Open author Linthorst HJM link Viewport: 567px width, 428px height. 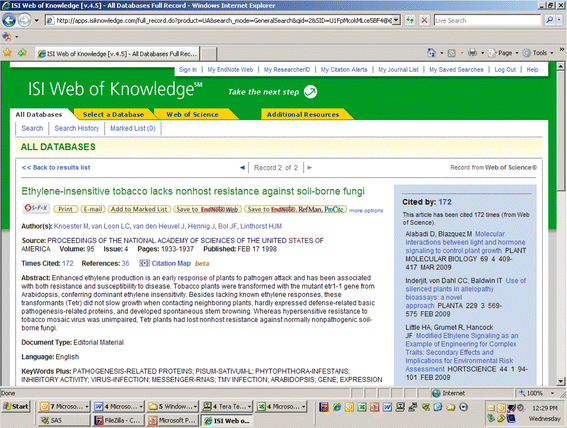tap(261, 226)
